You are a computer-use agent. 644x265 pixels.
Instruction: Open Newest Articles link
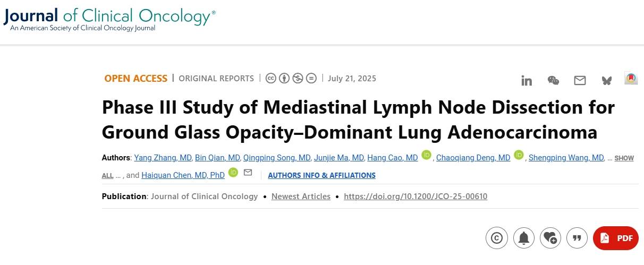[x=301, y=196]
